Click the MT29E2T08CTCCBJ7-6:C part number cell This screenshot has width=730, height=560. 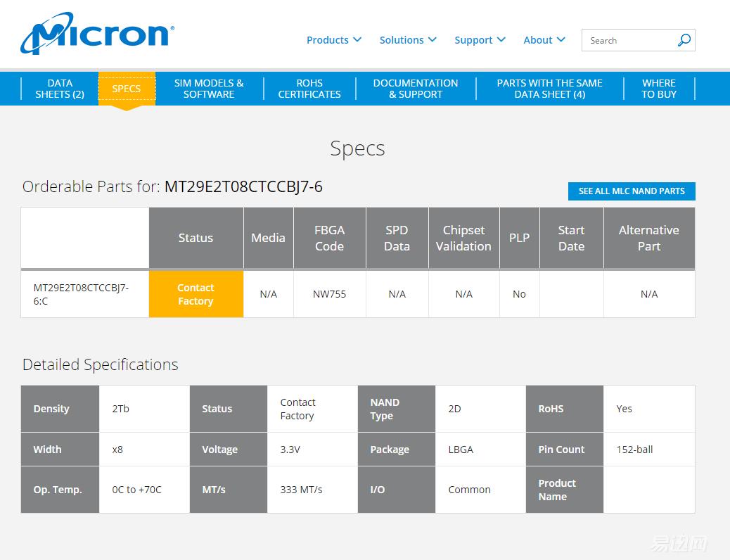click(84, 294)
